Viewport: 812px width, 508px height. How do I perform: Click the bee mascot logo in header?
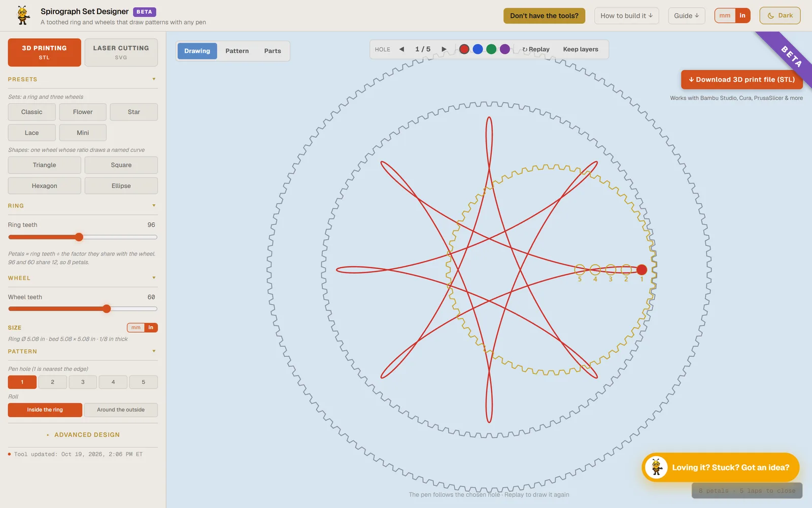pos(23,15)
